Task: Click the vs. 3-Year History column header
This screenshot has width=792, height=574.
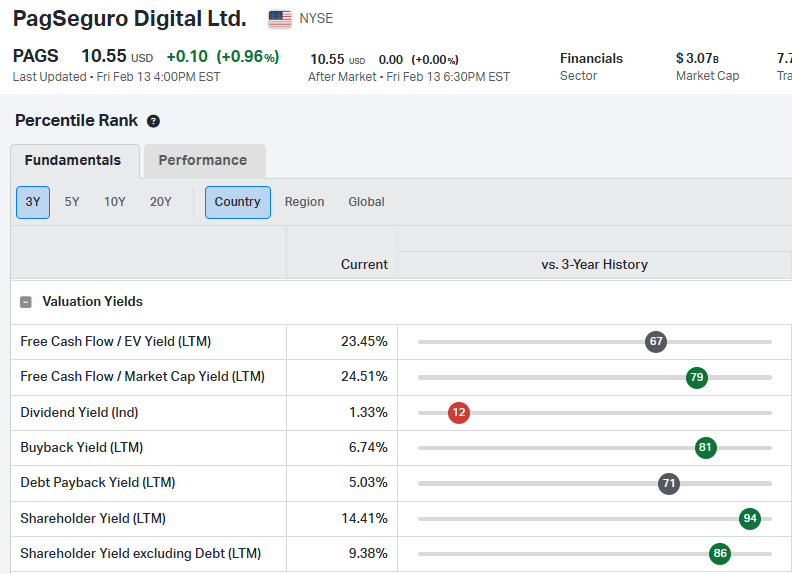Action: pos(595,265)
